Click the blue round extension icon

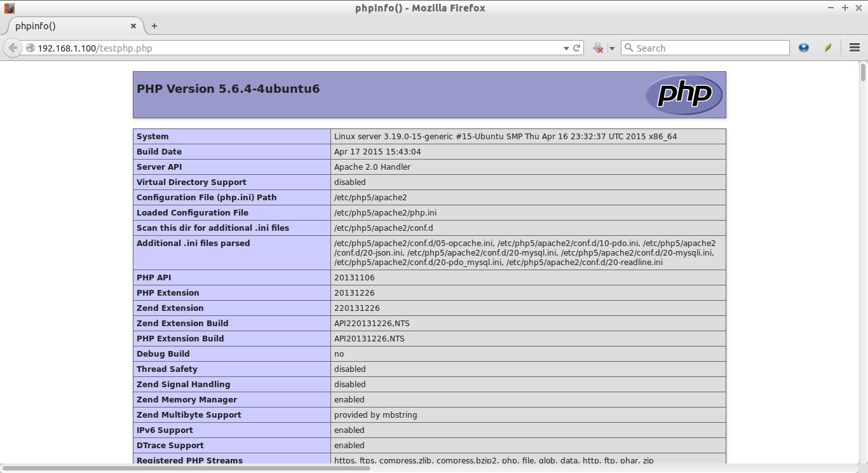pos(804,48)
